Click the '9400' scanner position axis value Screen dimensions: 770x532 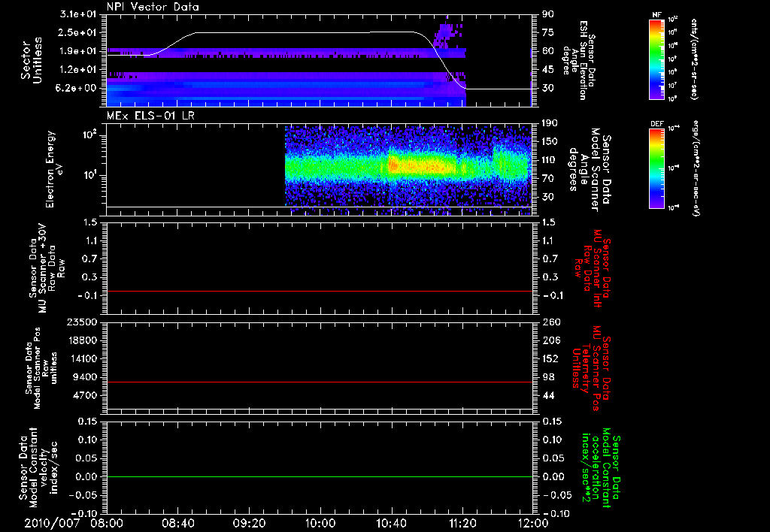click(86, 377)
